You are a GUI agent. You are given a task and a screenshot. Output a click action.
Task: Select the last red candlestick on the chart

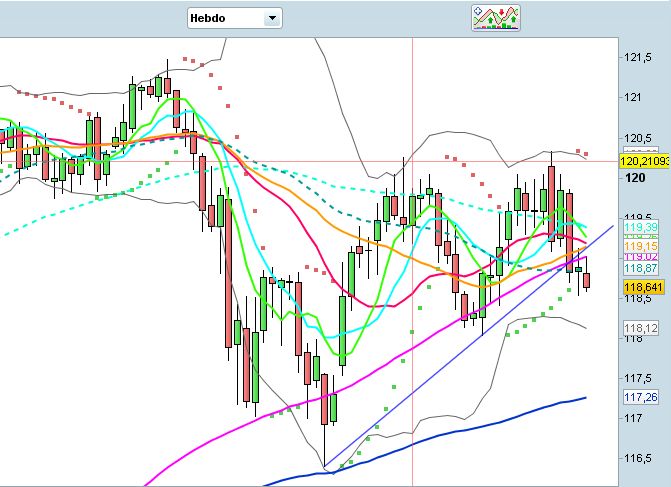coord(587,281)
